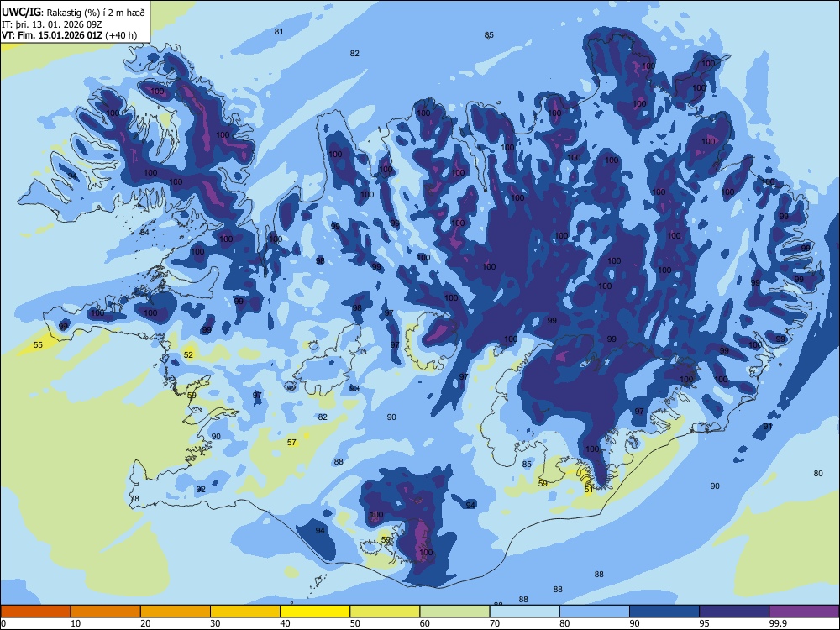Click the '51' value at the glacier tongue

[589, 490]
